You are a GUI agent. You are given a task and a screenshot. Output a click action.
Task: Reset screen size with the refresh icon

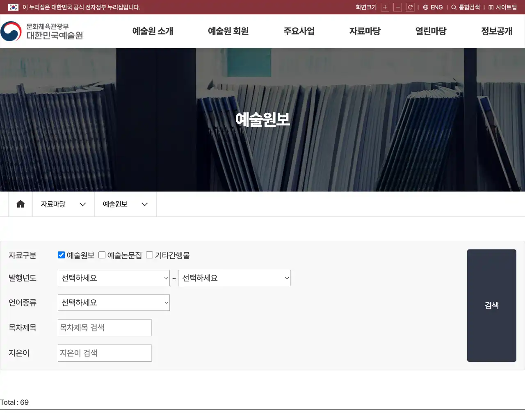[410, 7]
